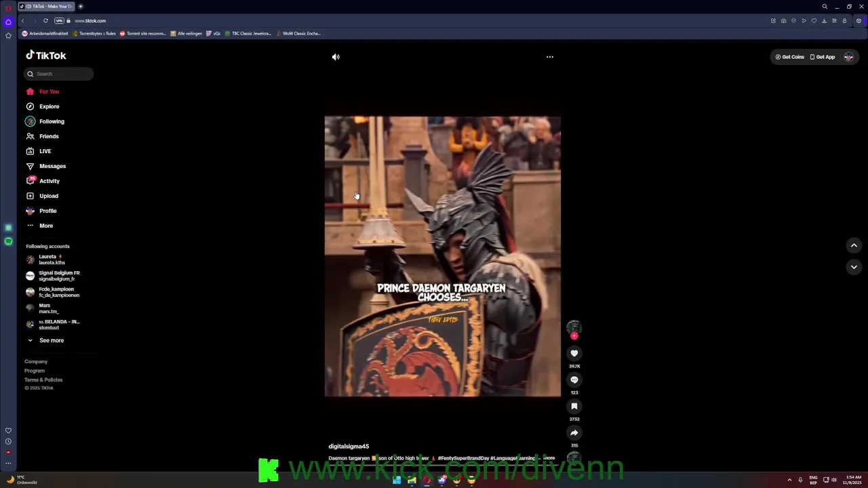Open followed account Mars

pyautogui.click(x=42, y=308)
